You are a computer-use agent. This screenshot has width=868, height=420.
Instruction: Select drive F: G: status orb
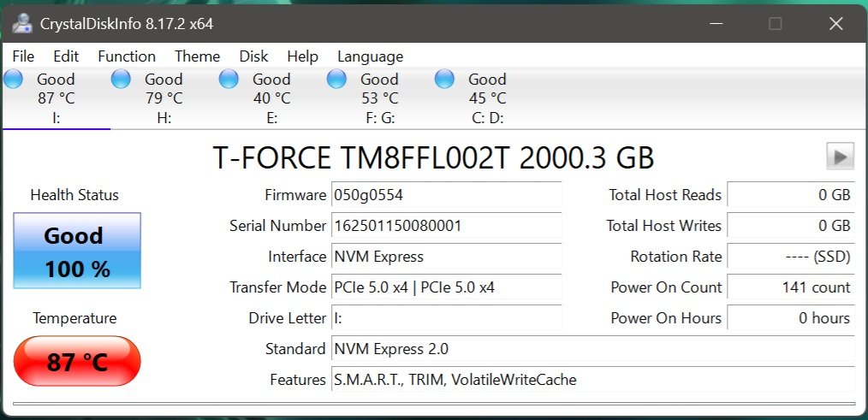336,80
